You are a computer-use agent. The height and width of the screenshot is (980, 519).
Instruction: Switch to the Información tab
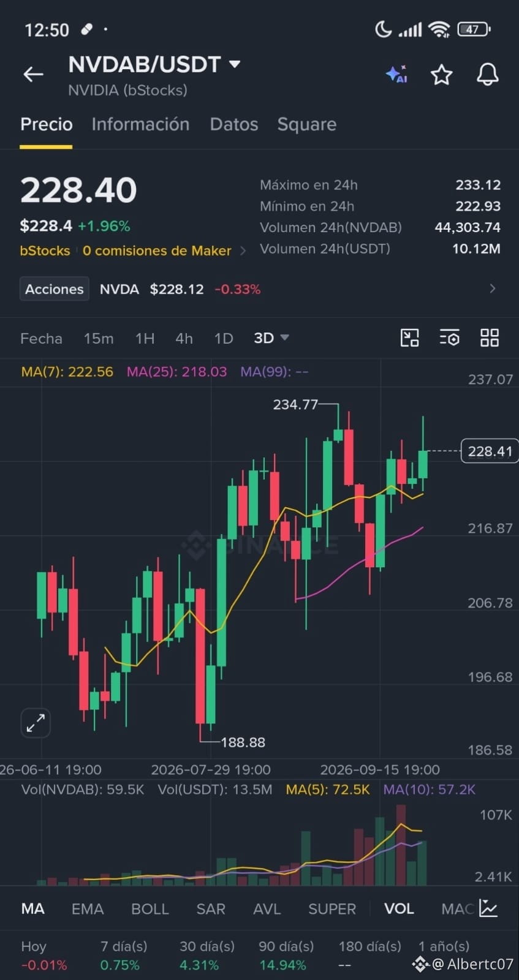tap(140, 124)
